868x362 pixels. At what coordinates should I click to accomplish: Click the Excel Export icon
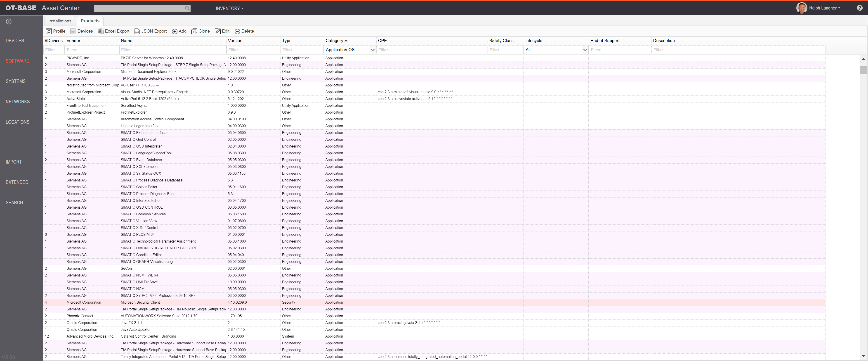coord(100,31)
